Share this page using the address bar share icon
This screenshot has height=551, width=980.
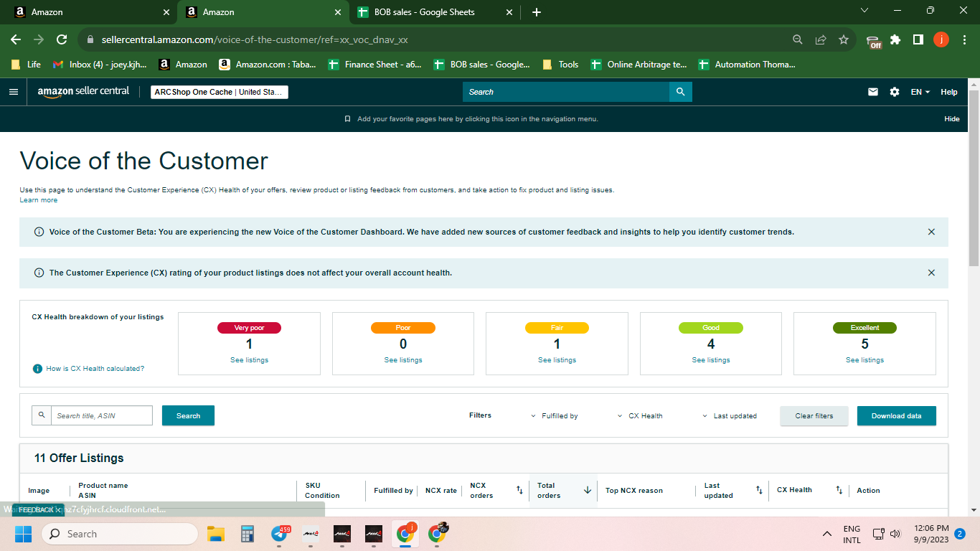tap(821, 39)
